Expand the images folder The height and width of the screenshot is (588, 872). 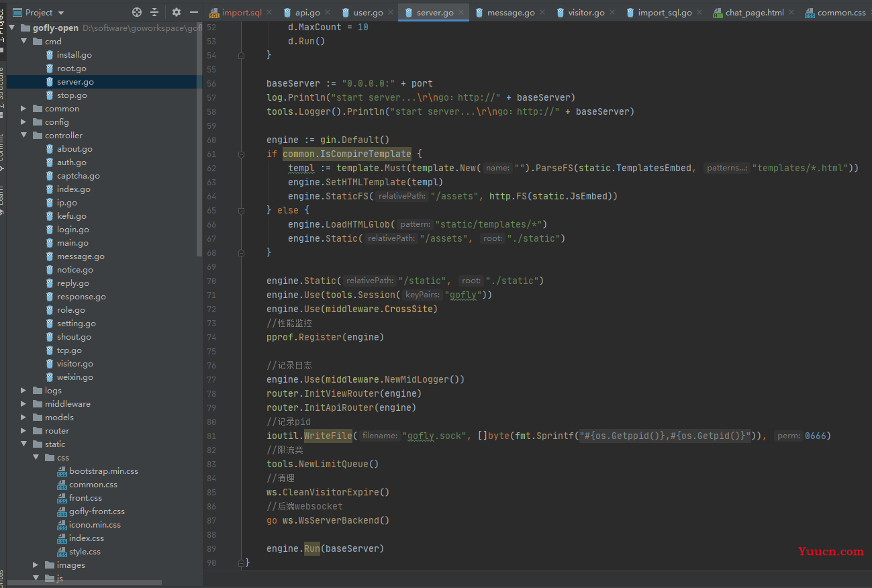click(36, 565)
